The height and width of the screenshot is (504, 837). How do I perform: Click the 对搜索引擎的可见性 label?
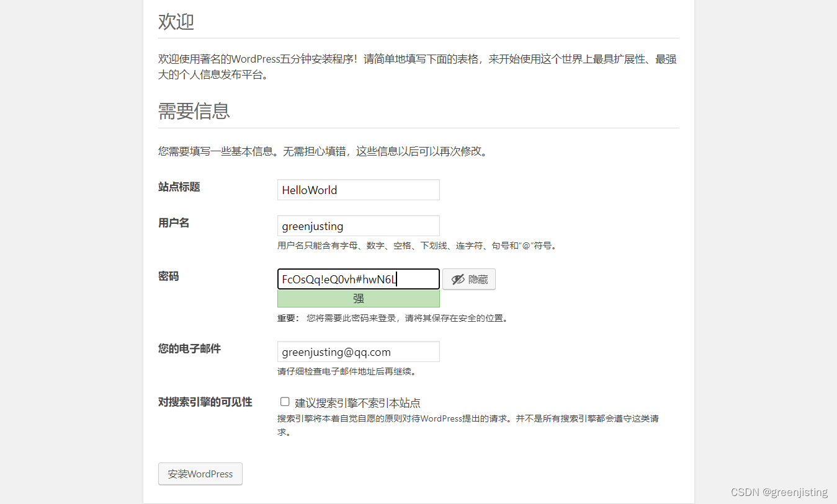[205, 402]
